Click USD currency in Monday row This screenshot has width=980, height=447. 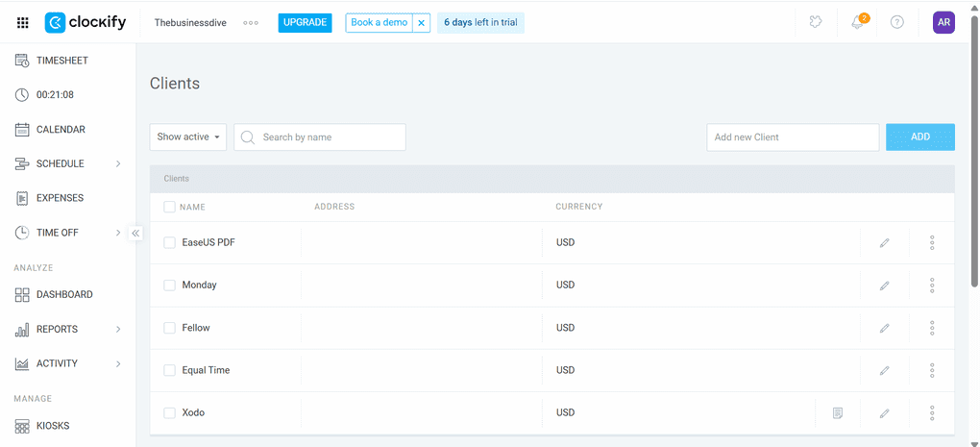pos(566,286)
